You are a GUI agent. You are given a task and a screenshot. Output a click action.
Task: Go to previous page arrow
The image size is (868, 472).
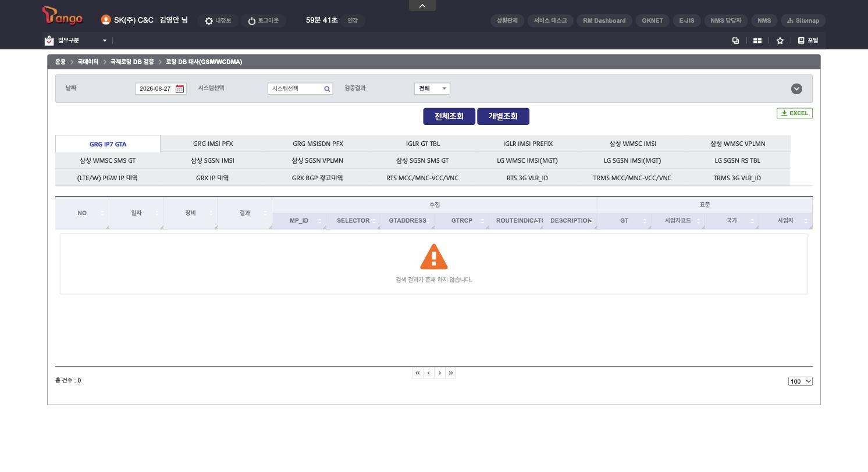coord(429,373)
